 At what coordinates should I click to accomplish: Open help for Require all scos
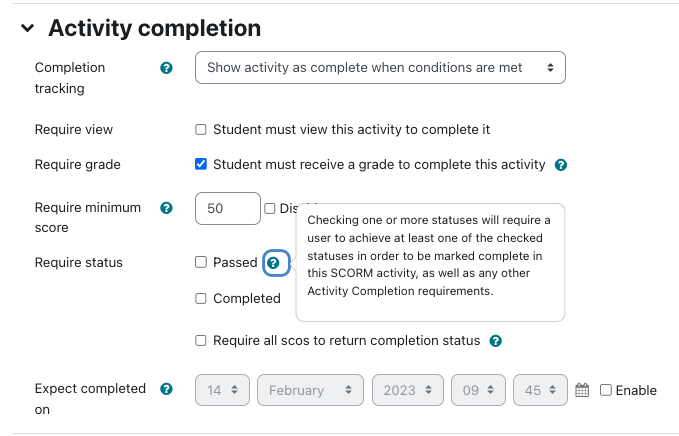pyautogui.click(x=495, y=341)
